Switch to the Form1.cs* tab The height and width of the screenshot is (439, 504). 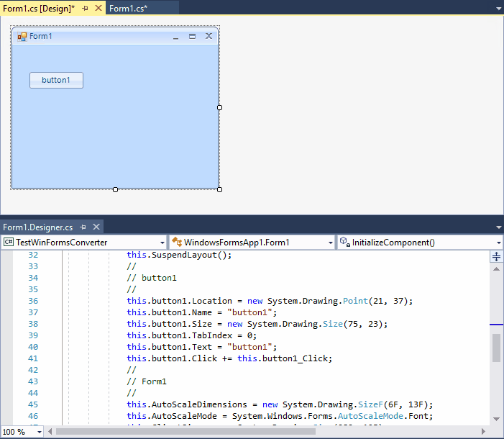click(x=128, y=8)
